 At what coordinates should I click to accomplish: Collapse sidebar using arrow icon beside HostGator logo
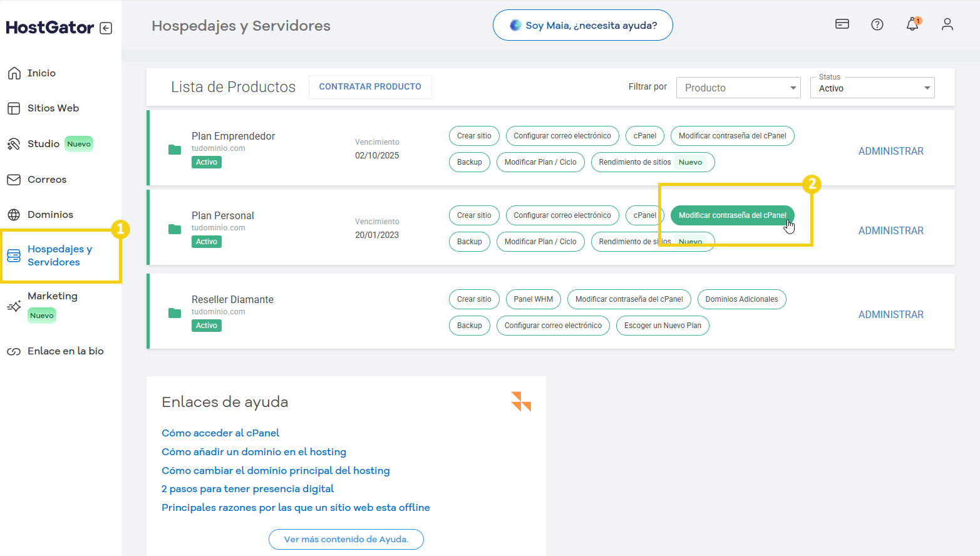(106, 28)
